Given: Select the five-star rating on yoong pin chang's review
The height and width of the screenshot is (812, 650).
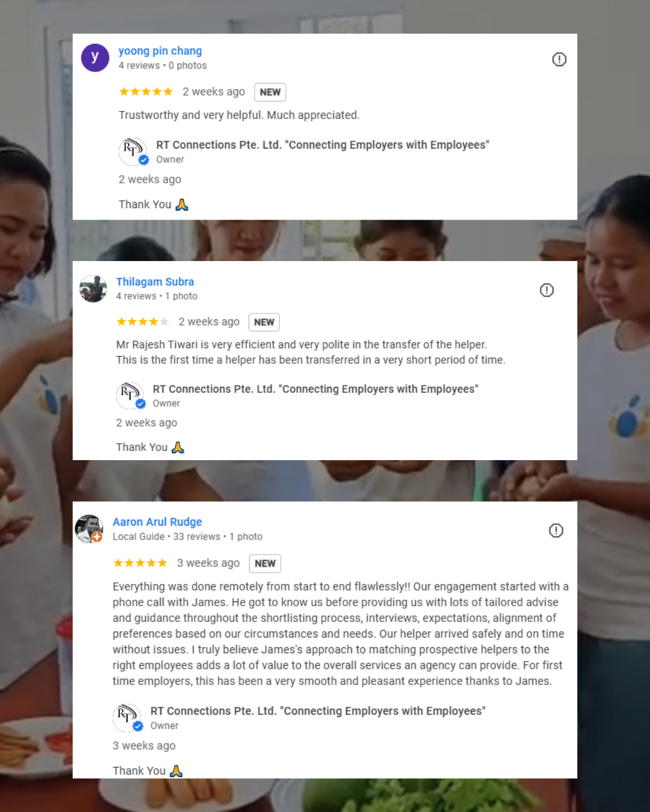Looking at the screenshot, I should point(146,91).
